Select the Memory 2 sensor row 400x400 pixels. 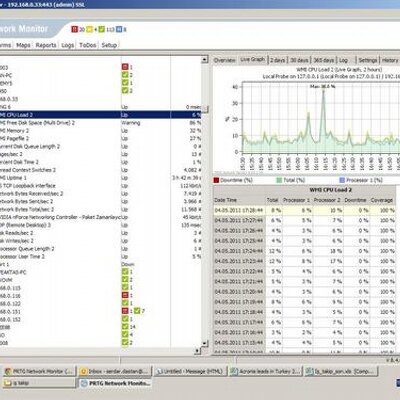tap(101, 131)
